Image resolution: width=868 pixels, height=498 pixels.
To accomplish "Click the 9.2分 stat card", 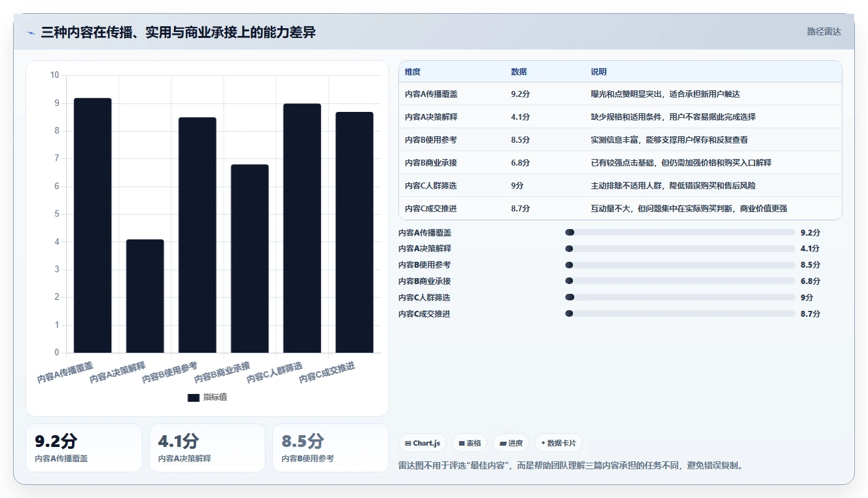I will pos(84,448).
